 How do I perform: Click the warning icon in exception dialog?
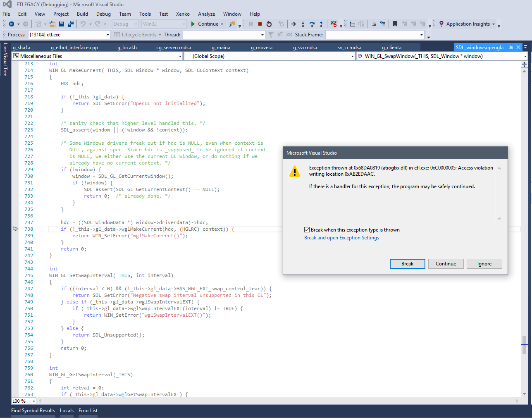coord(295,171)
